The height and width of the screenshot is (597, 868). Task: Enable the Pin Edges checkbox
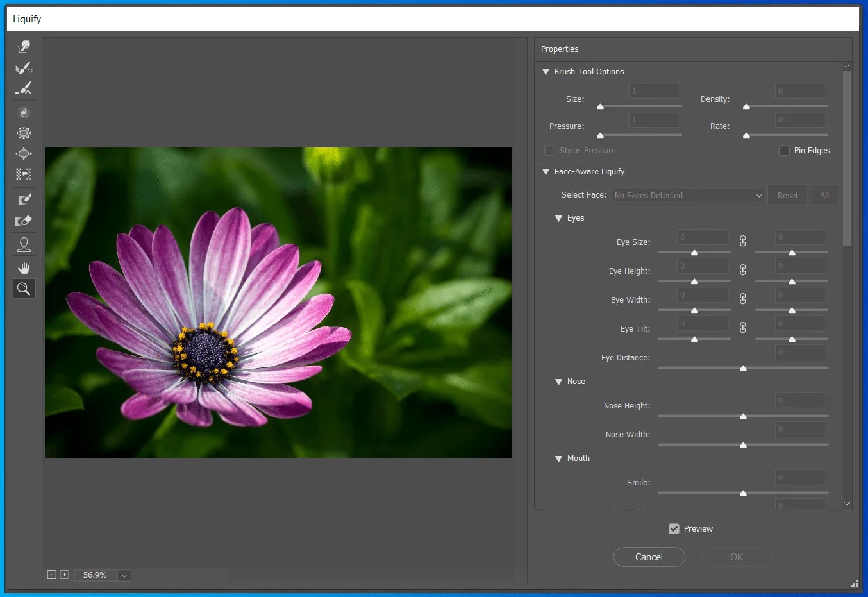(783, 150)
